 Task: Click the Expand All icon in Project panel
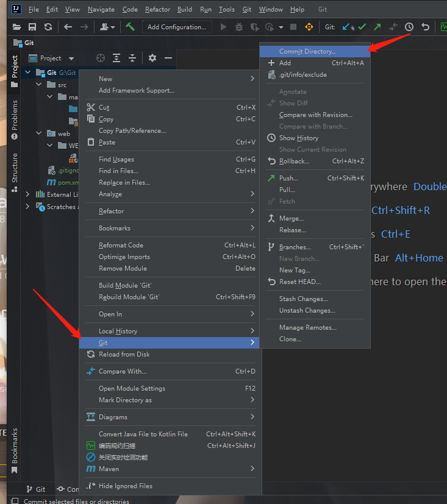pyautogui.click(x=116, y=58)
